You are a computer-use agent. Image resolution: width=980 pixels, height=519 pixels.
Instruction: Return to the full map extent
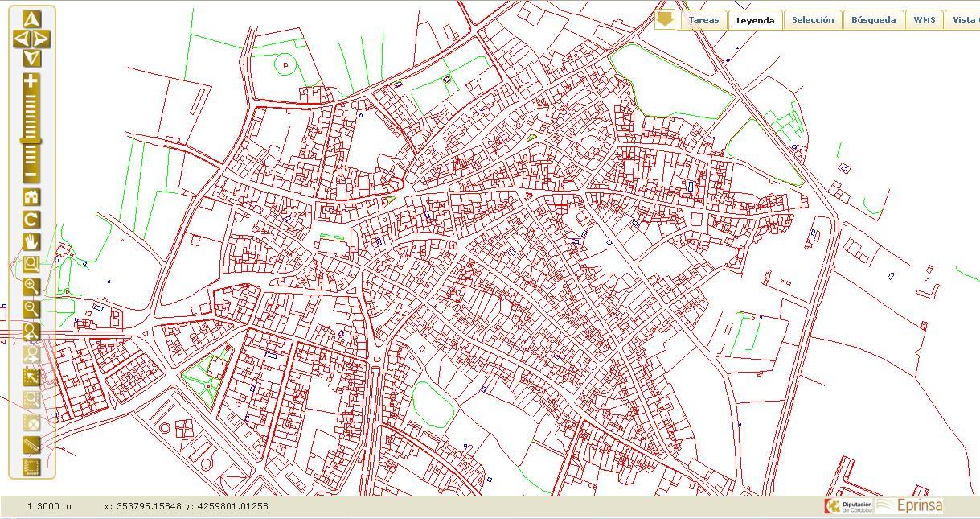(31, 196)
